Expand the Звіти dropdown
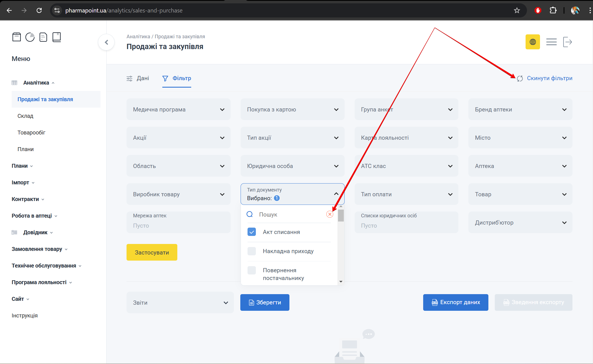593x364 pixels. (x=180, y=302)
